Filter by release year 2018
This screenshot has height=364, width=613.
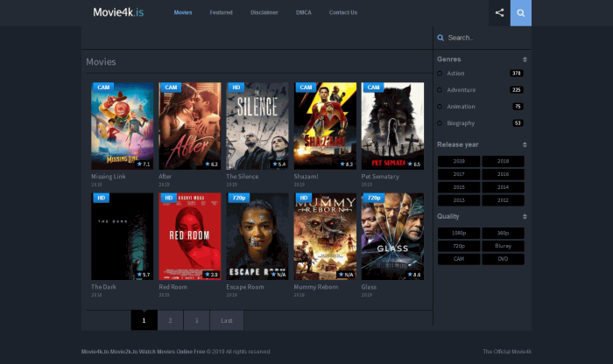coord(504,161)
